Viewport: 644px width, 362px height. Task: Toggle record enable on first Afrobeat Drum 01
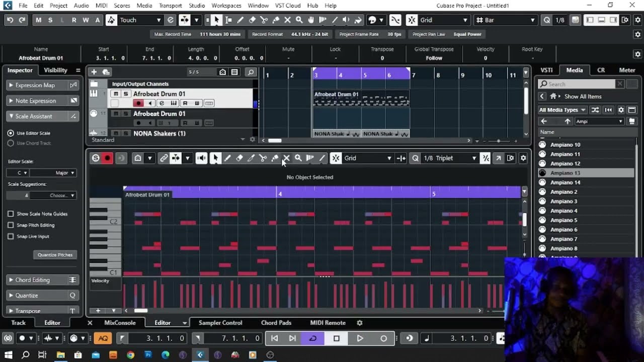pos(138,103)
